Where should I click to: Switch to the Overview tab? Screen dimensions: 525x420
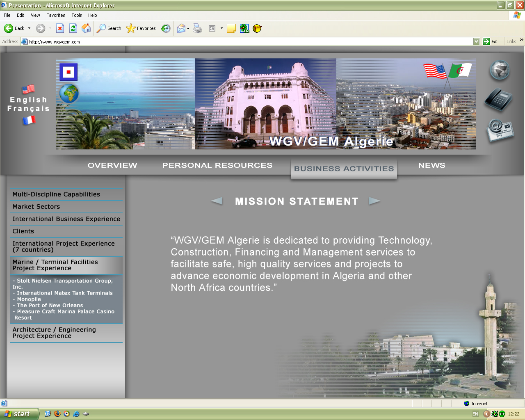(112, 165)
